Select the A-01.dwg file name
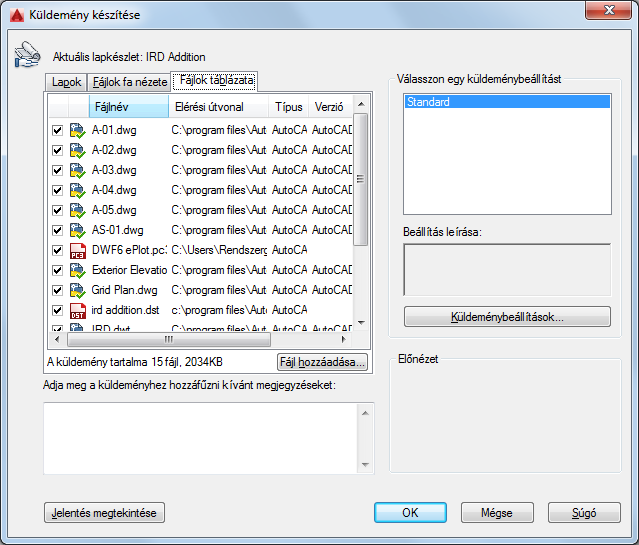The height and width of the screenshot is (545, 639). point(114,130)
